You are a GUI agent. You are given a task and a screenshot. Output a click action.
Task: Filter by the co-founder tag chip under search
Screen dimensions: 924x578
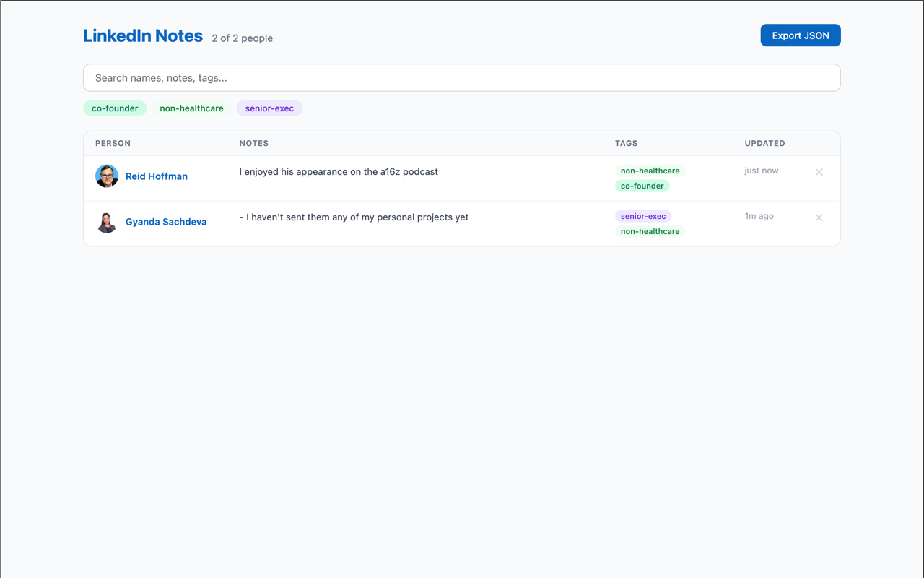click(x=115, y=108)
